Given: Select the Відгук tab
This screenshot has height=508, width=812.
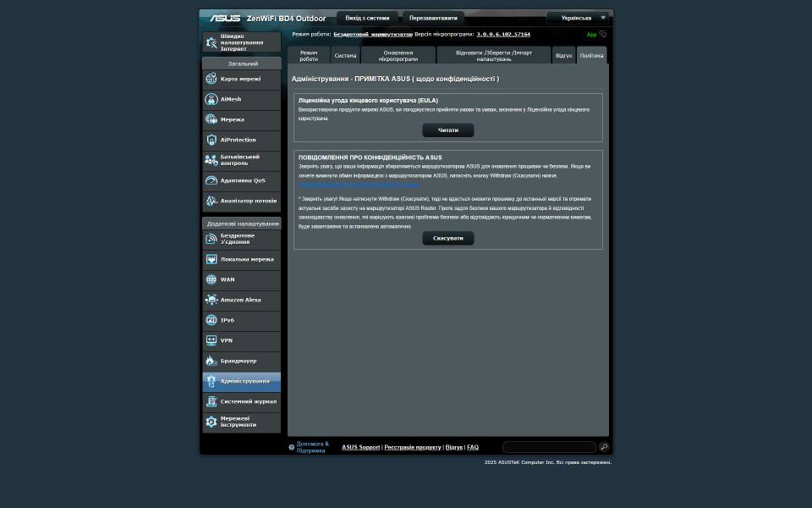Looking at the screenshot, I should 563,56.
